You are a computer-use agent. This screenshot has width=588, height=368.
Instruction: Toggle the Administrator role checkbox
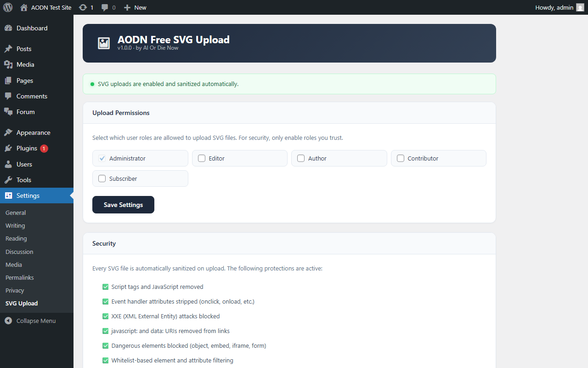pyautogui.click(x=102, y=158)
